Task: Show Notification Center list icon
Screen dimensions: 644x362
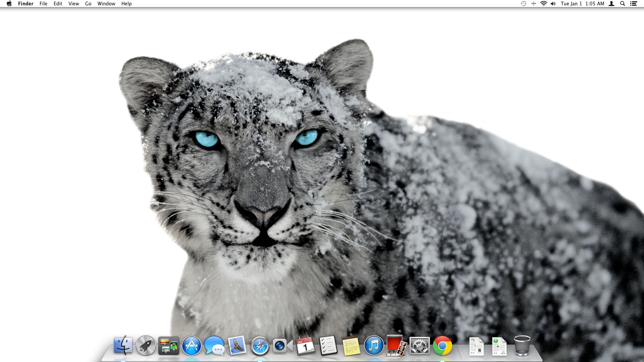Action: [x=634, y=4]
